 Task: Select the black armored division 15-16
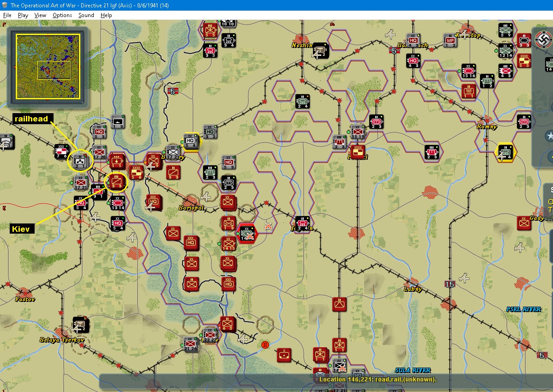[469, 71]
